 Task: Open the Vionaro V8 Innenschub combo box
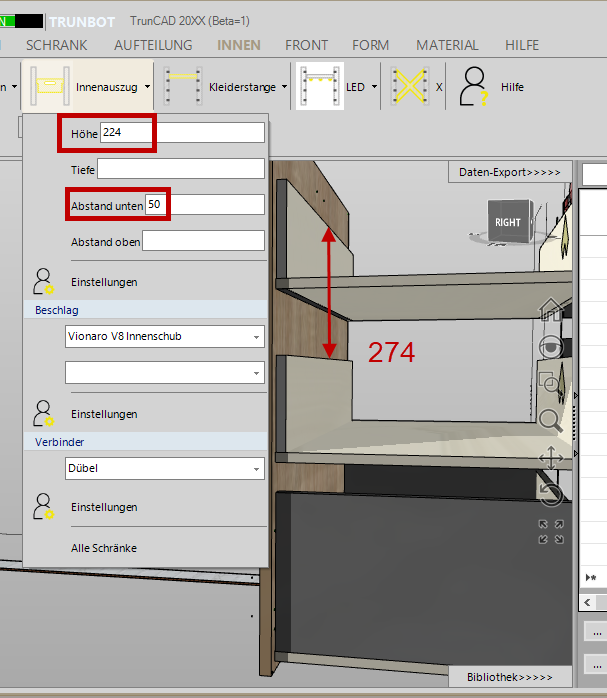[x=165, y=336]
